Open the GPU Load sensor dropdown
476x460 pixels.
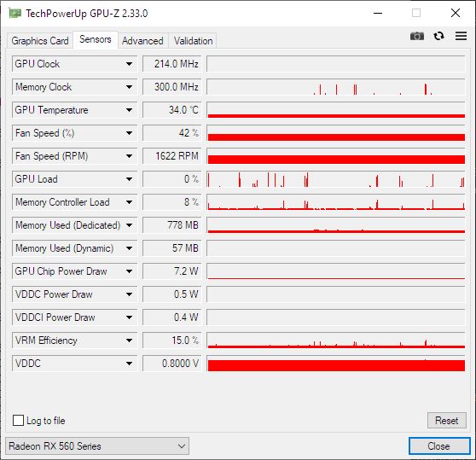pos(129,179)
